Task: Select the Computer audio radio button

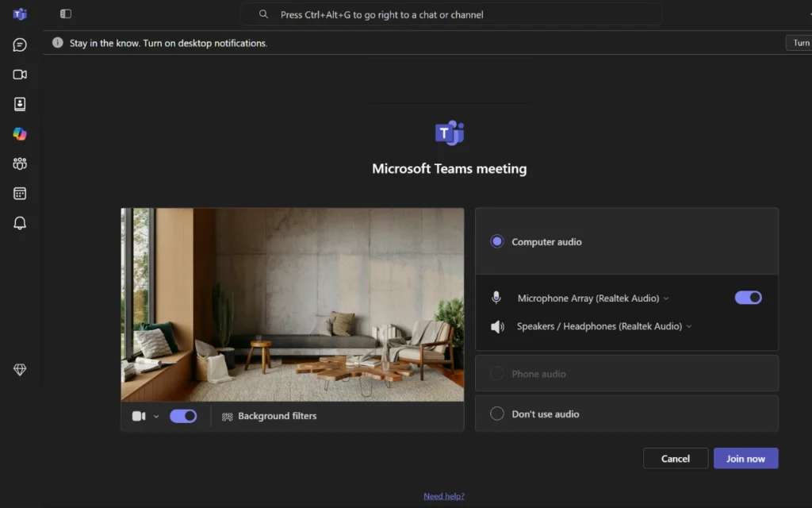Action: click(497, 241)
